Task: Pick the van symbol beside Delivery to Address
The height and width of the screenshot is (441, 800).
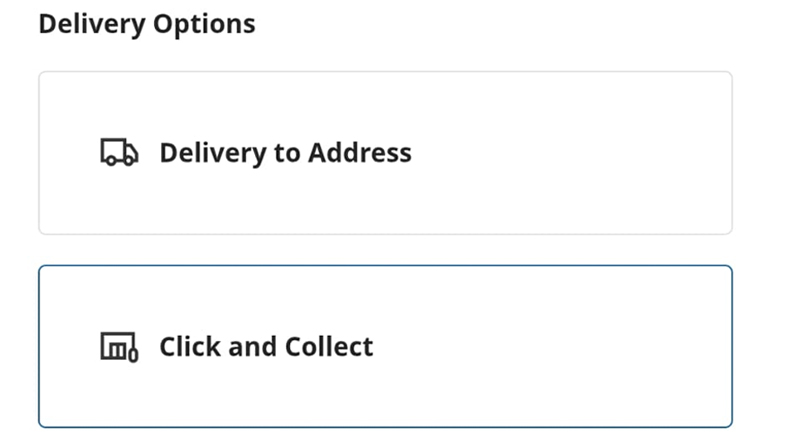Action: [119, 153]
